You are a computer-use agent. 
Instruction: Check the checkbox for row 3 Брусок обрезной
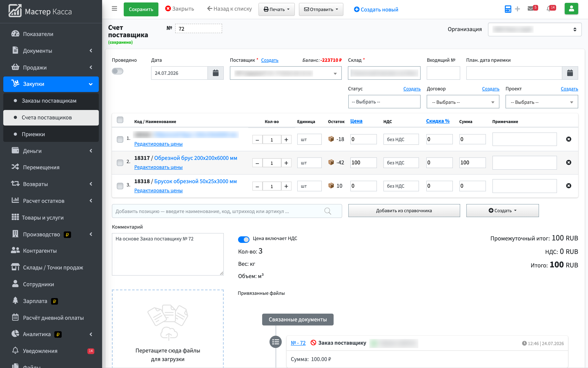coord(120,186)
